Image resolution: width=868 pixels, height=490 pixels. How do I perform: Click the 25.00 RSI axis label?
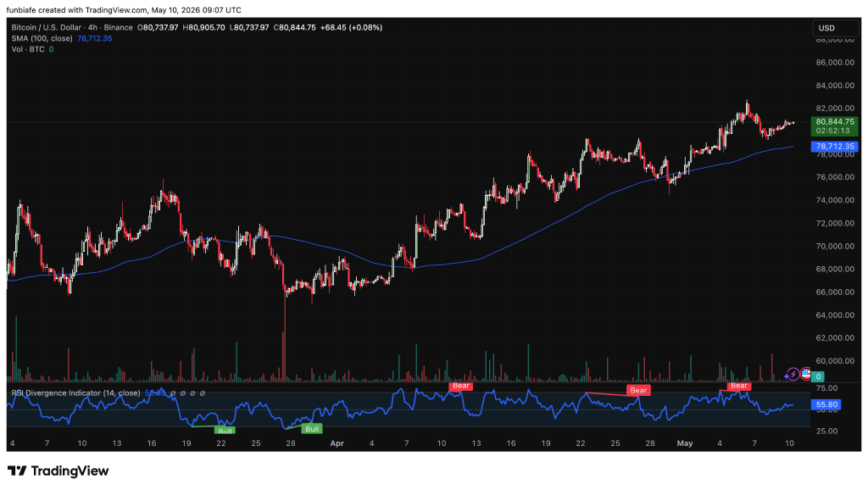coord(826,431)
